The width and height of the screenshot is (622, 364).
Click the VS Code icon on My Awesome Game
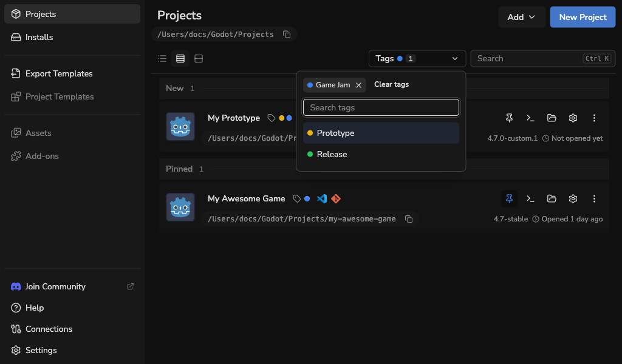322,198
